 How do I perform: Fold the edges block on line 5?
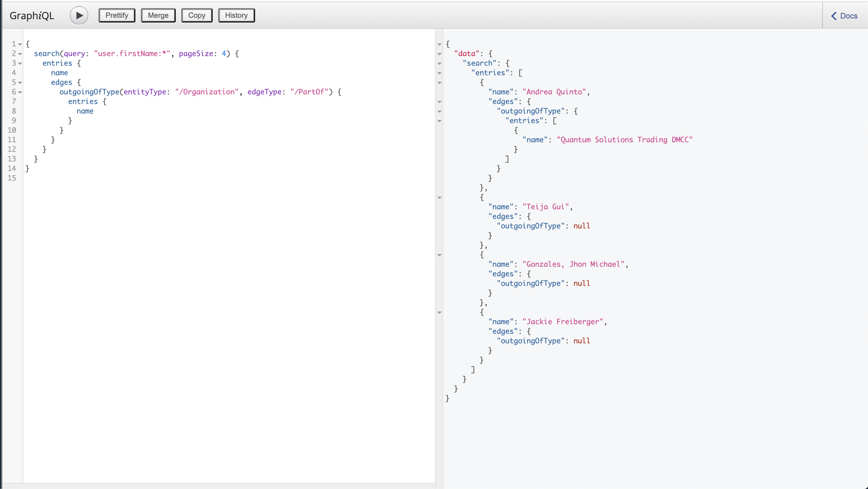point(20,83)
